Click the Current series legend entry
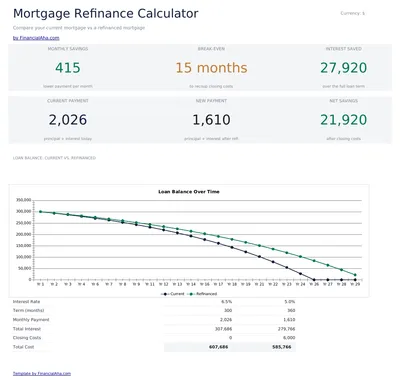Screen dimensions: 400x384 (x=174, y=294)
